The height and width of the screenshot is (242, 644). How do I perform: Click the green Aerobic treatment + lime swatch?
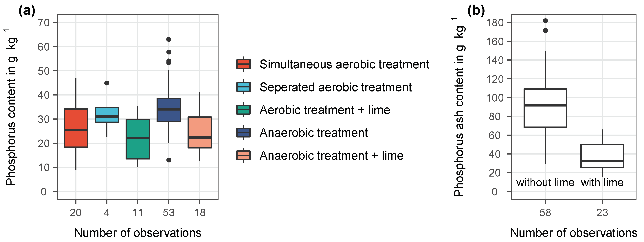(x=243, y=110)
